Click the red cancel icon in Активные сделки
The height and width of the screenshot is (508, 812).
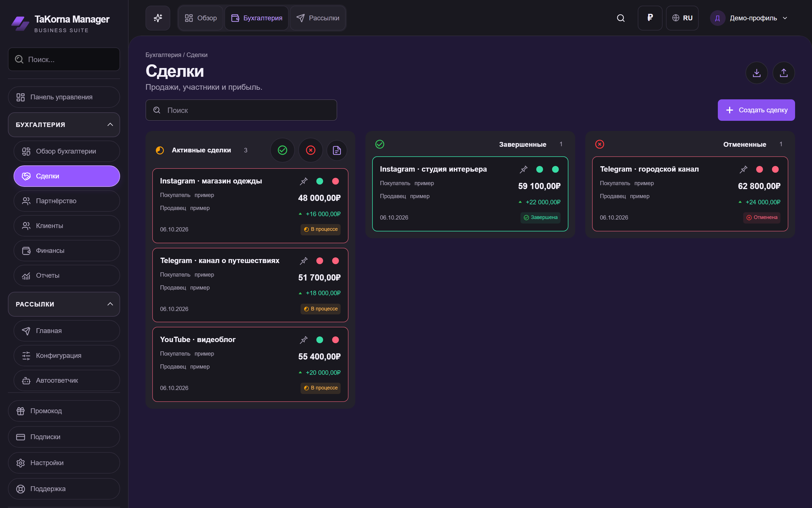click(311, 150)
